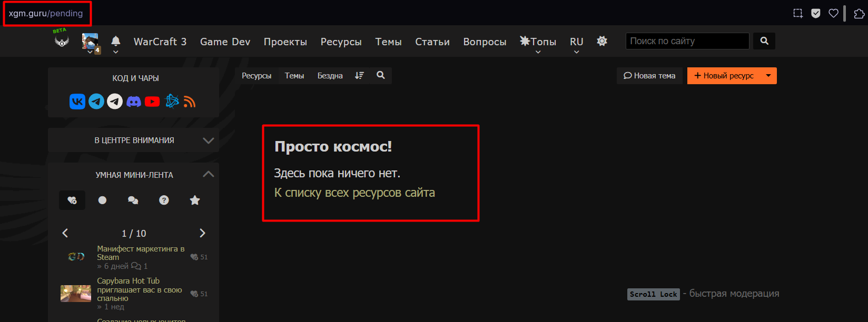Focus the Поиск по сайту field
Viewport: 868px width, 322px height.
pyautogui.click(x=687, y=41)
